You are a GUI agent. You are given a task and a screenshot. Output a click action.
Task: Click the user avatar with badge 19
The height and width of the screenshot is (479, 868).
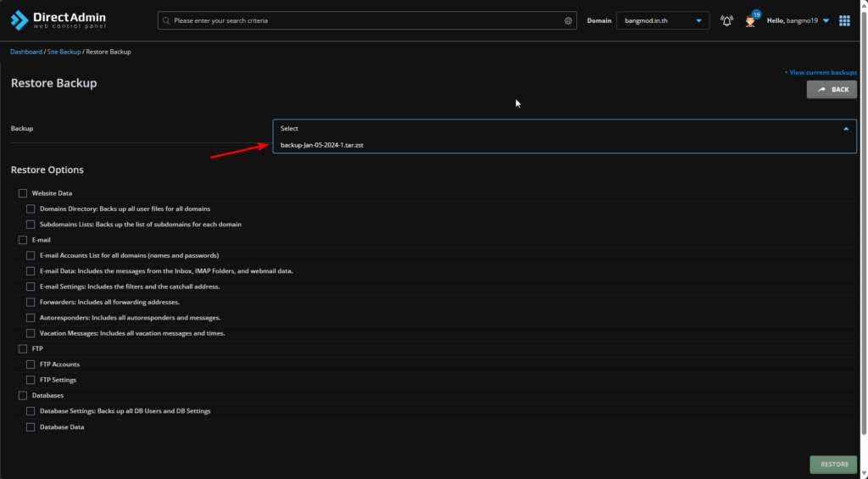pyautogui.click(x=750, y=20)
